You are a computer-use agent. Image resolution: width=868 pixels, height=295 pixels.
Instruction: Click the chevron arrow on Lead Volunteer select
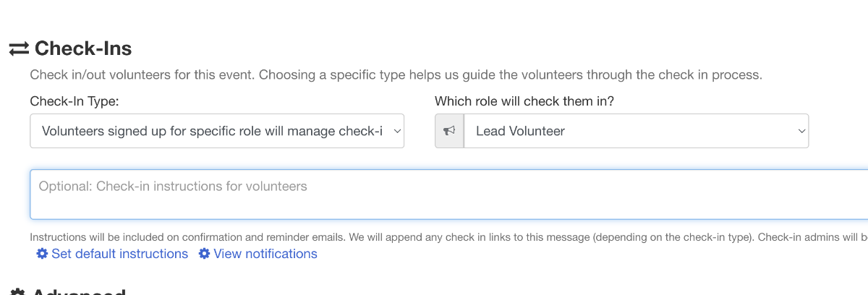click(801, 131)
